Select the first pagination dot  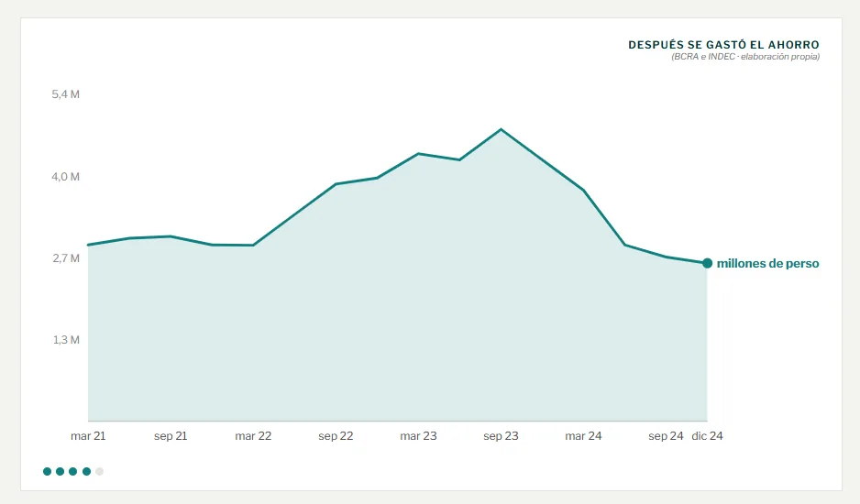click(x=47, y=471)
